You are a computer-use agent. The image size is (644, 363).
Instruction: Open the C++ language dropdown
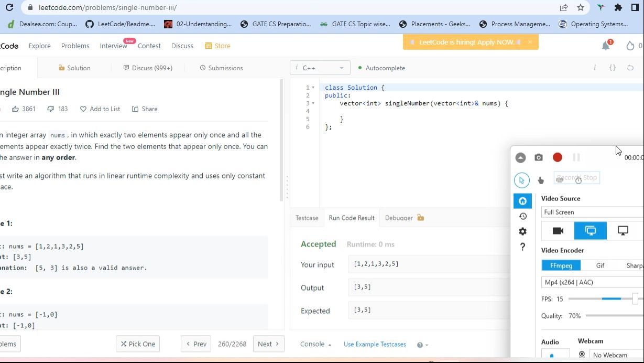coord(320,68)
